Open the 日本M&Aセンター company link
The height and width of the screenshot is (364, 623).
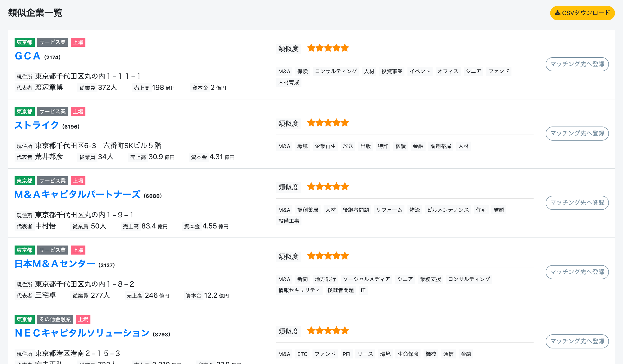point(55,264)
